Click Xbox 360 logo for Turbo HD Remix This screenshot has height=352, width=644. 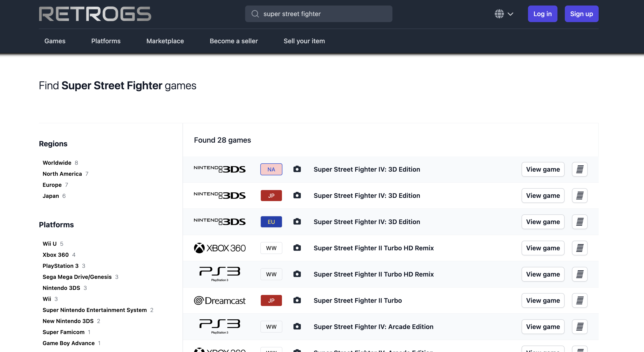(220, 248)
